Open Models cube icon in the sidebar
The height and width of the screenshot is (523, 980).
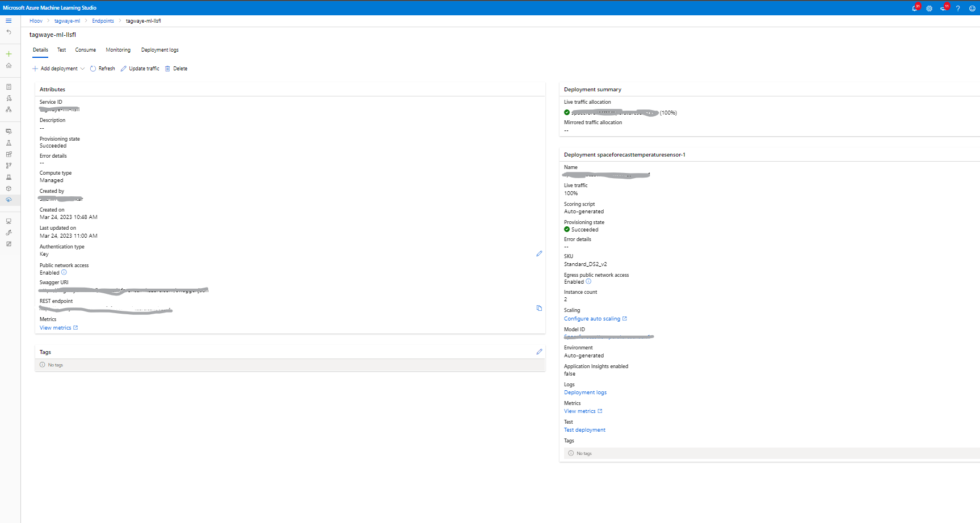coord(9,188)
